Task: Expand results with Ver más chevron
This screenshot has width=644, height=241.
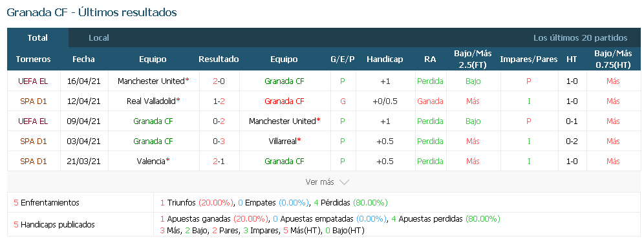Action: 327,182
